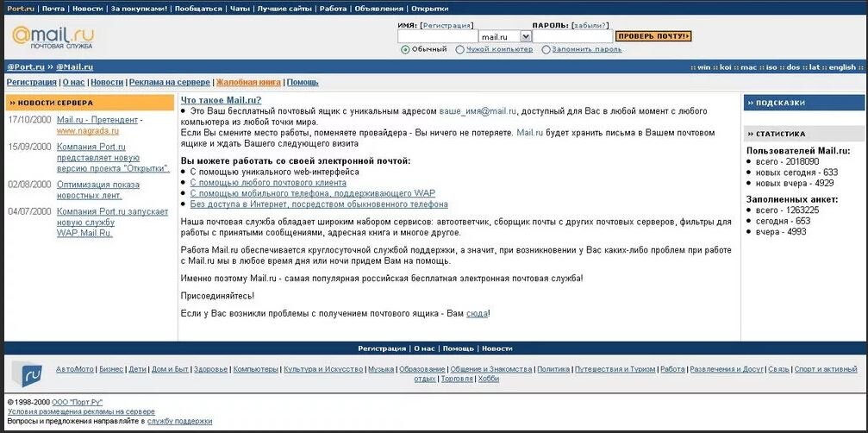Open the Торговля category

coord(457,379)
